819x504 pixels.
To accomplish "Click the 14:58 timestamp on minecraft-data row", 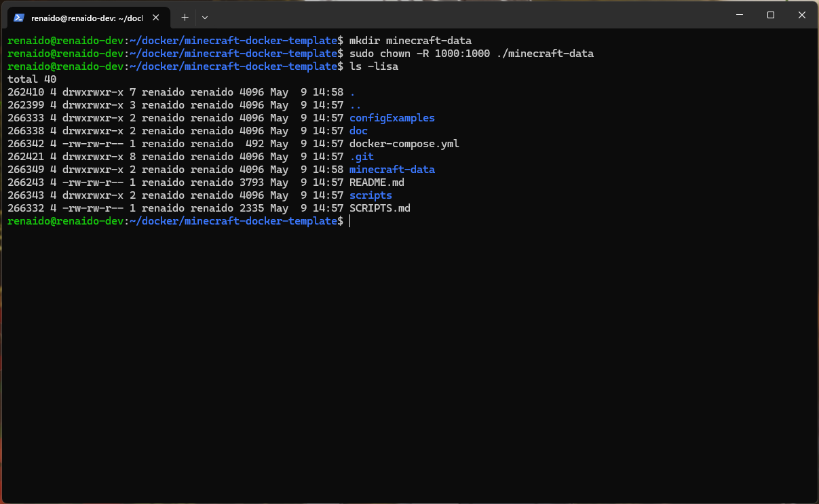I will click(328, 170).
